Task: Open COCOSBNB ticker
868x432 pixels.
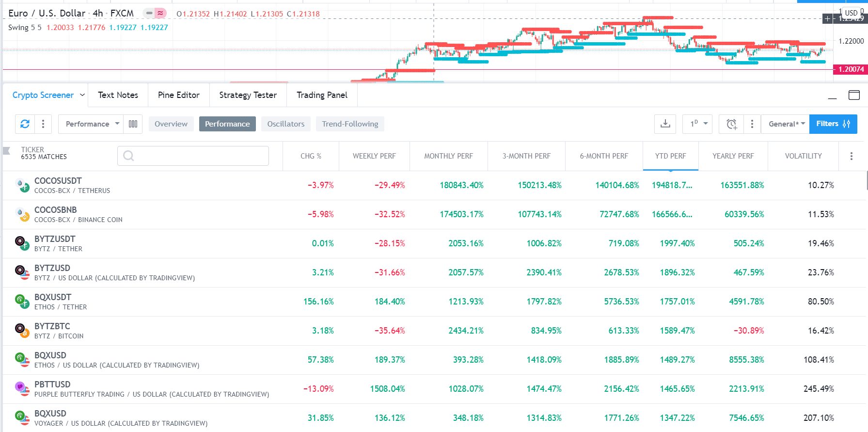Action: click(x=56, y=210)
